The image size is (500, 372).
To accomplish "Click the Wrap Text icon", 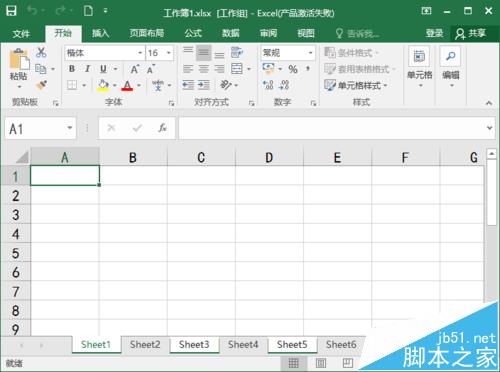I will (x=237, y=52).
